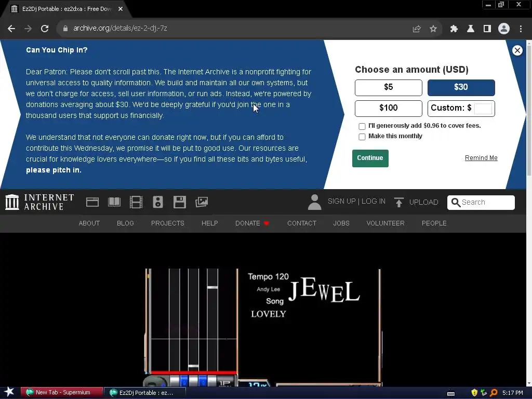
Task: Bookmark this page with the star icon
Action: [433, 29]
